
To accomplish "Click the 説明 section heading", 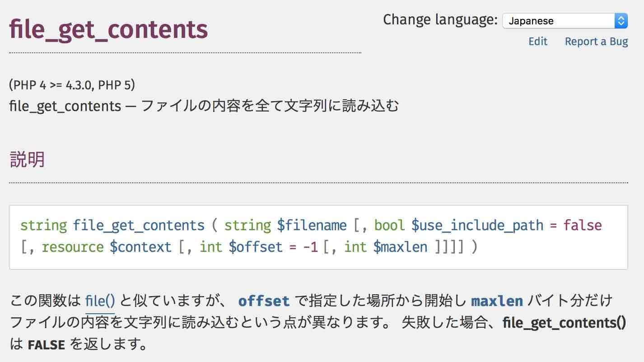I will click(x=27, y=159).
